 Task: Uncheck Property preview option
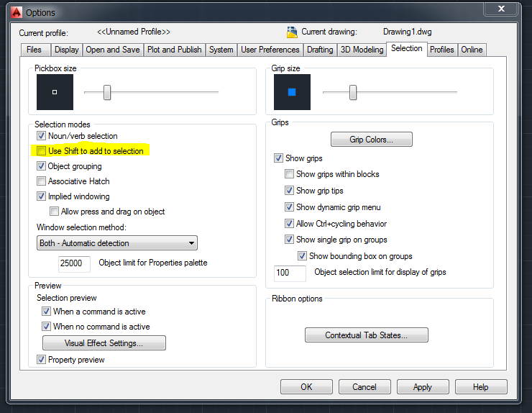[x=41, y=359]
